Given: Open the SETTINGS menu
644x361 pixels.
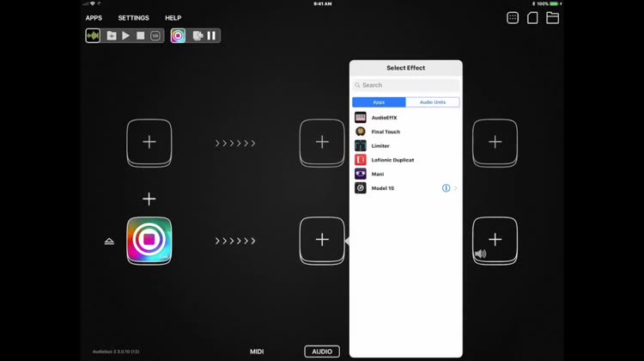Looking at the screenshot, I should point(133,18).
